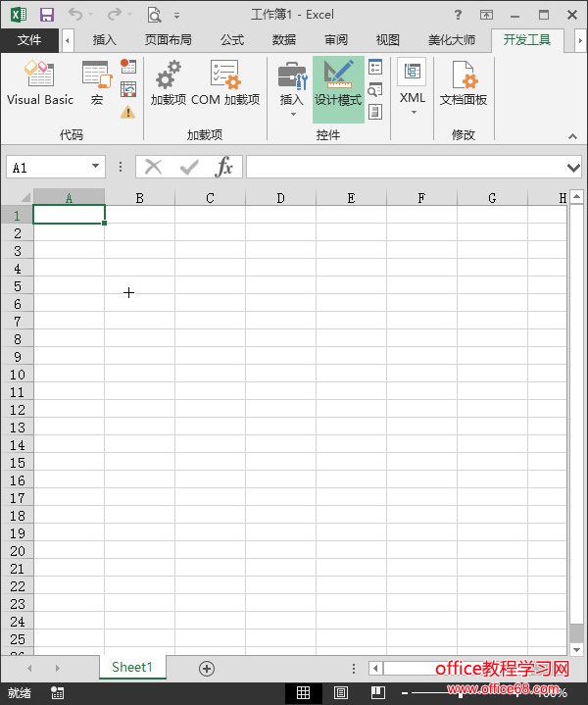Click the insert function fx icon

pyautogui.click(x=224, y=167)
